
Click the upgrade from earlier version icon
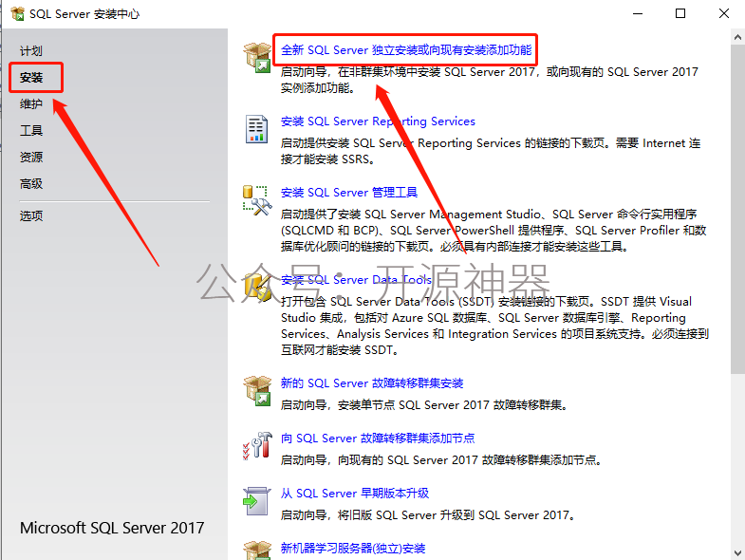(x=256, y=500)
